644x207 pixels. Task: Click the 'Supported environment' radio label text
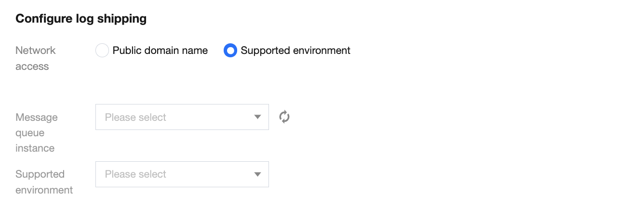tap(295, 51)
